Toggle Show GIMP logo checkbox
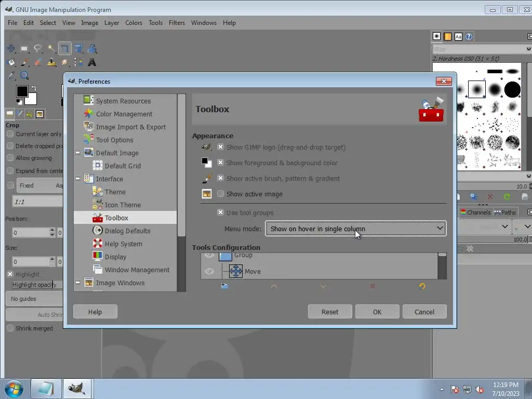Viewport: 532px width, 399px height. [x=220, y=147]
